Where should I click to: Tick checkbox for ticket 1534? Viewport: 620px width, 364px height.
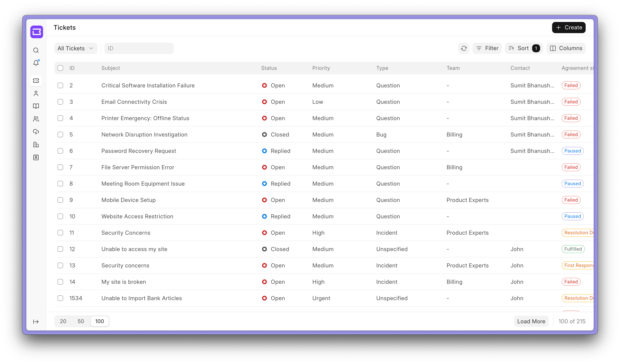tap(60, 298)
